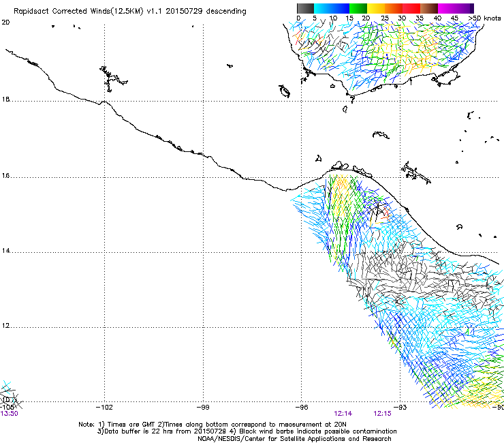Viewport: 504px width, 443px height.
Task: Click the '3)Data buffer is 22 hrs' note line
Action: 247,431
